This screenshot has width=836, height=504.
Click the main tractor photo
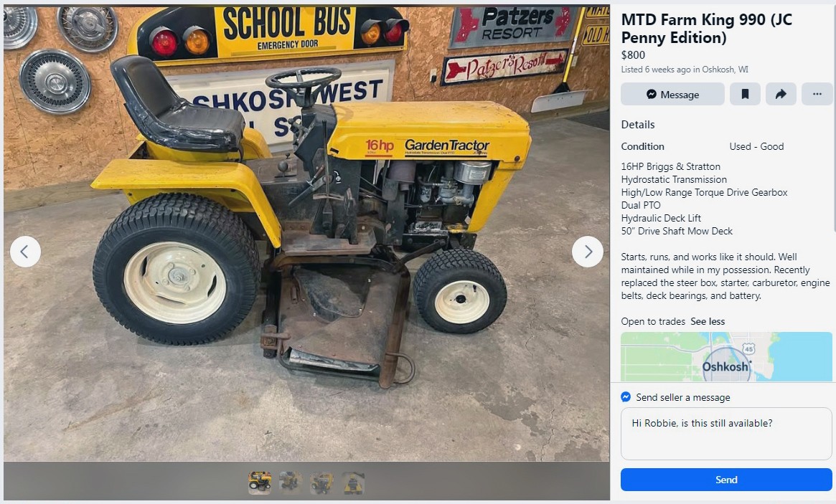pos(306,234)
